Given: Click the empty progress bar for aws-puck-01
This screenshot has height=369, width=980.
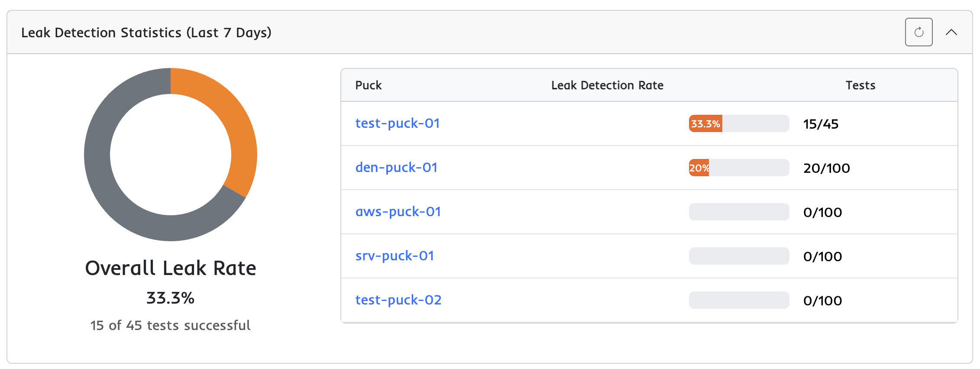Looking at the screenshot, I should (739, 212).
